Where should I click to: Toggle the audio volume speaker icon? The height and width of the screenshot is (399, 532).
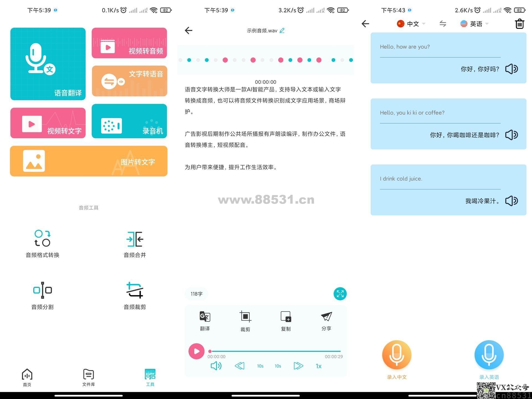[x=216, y=366]
